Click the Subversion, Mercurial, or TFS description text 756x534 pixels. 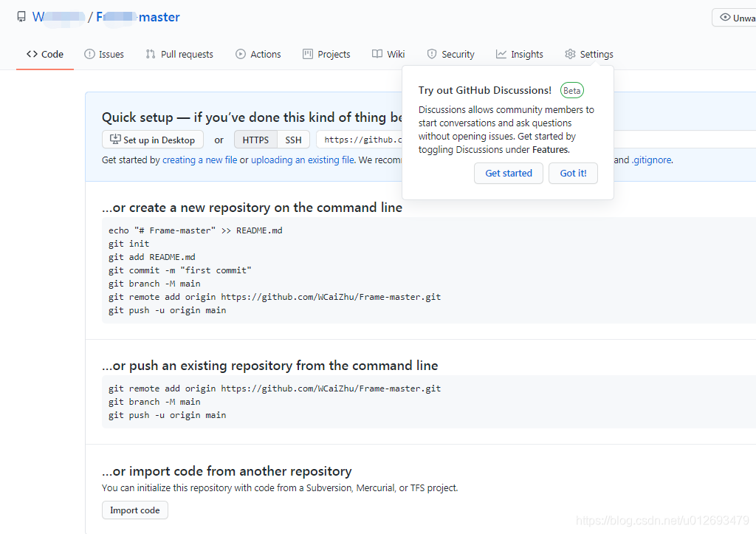pyautogui.click(x=280, y=487)
